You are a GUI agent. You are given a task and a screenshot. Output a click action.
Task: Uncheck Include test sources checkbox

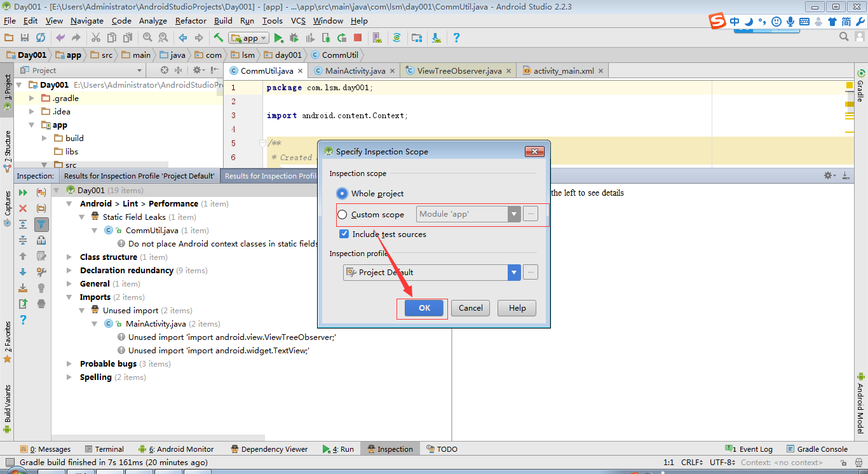[x=344, y=234]
